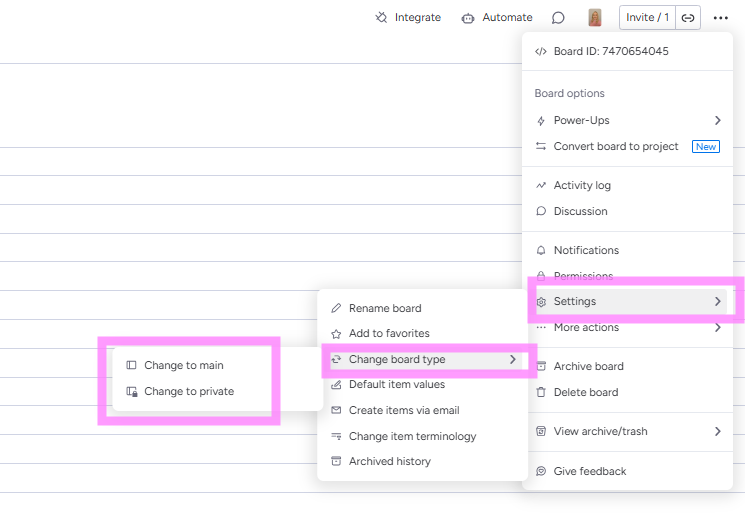
Task: Click the Change item terminology icon
Action: pyautogui.click(x=336, y=436)
